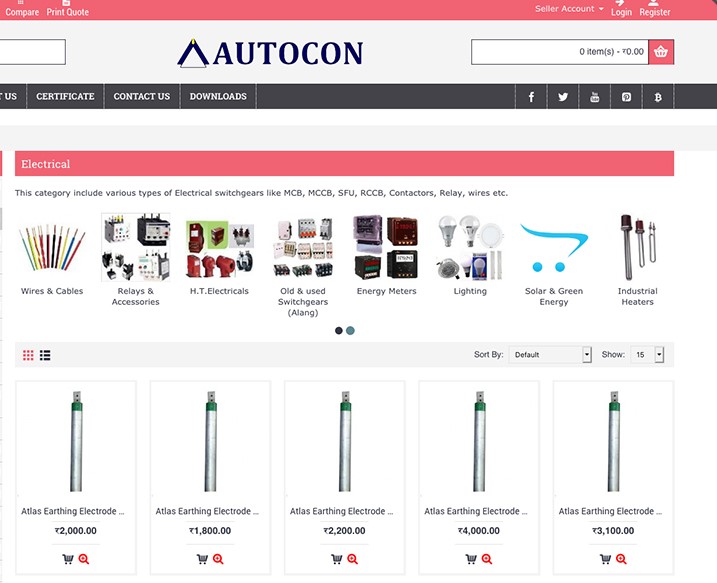This screenshot has width=717, height=583.
Task: Add ₹4,000.00 Atlas Earthing Electrode to cart
Action: [x=471, y=559]
